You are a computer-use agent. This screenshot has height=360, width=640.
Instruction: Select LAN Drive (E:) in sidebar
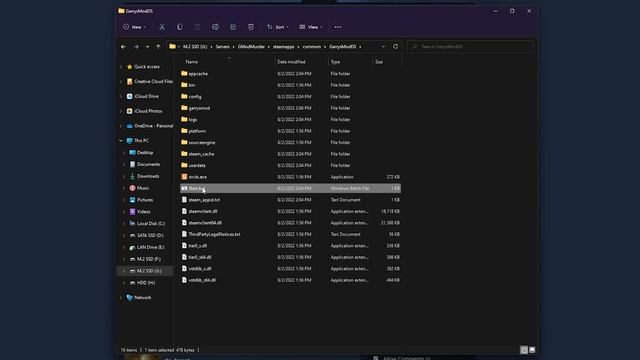[x=147, y=247]
